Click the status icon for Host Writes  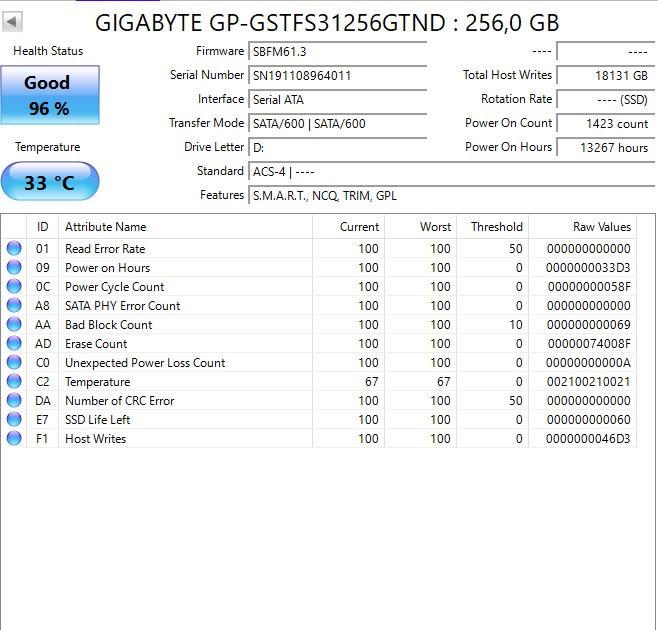coord(14,438)
